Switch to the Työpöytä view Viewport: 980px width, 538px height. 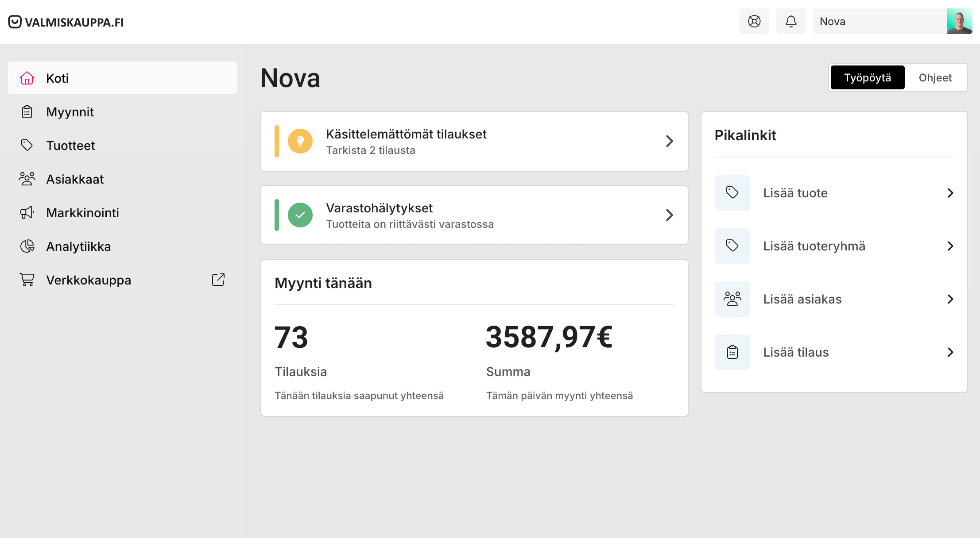point(867,78)
